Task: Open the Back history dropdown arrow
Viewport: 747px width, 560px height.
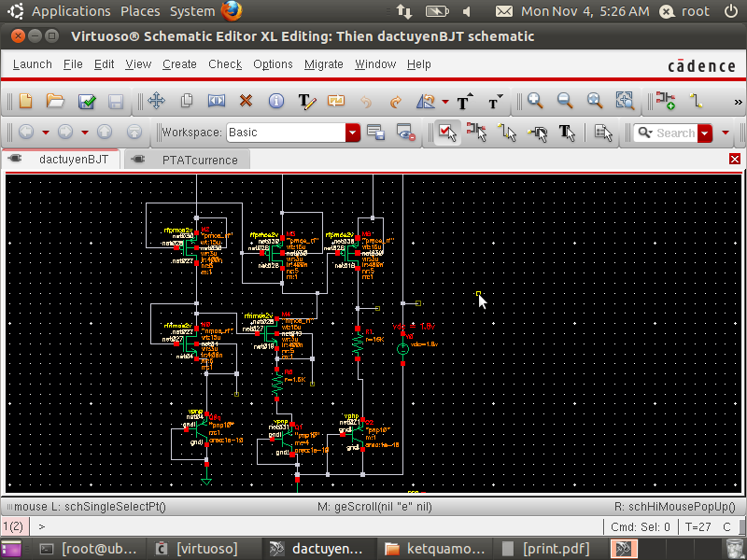Action: (46, 133)
